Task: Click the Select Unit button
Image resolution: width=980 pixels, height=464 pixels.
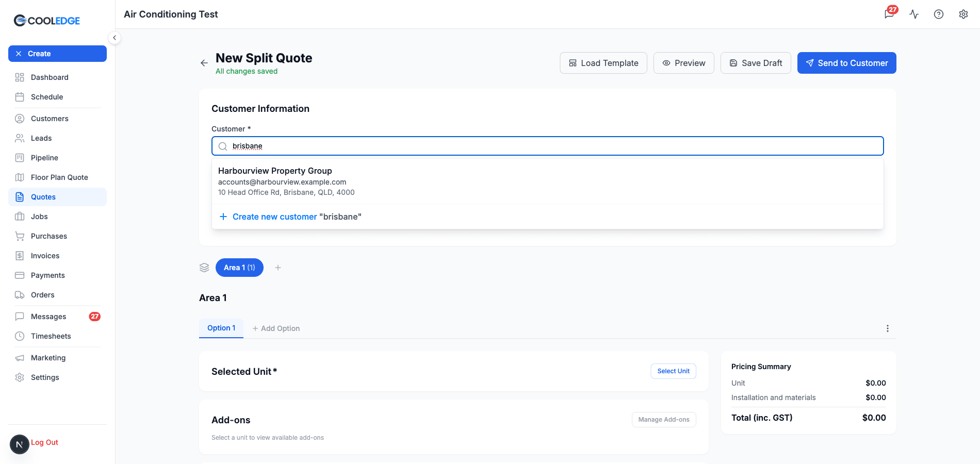Action: [674, 371]
